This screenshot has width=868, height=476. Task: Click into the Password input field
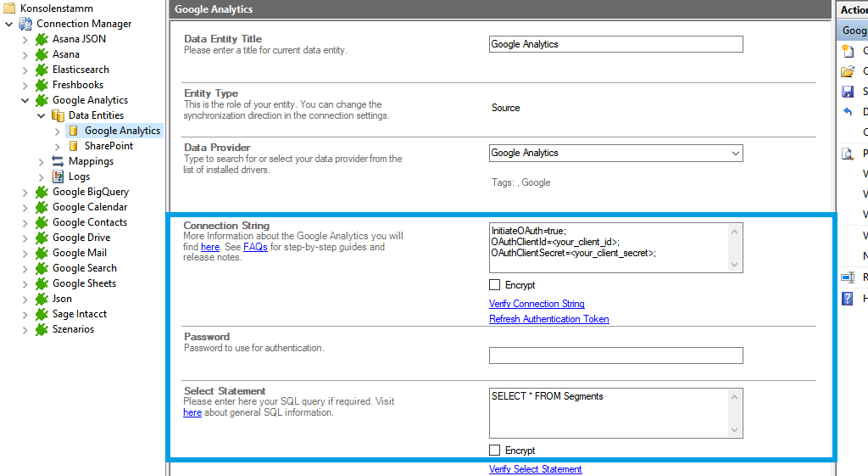point(615,356)
